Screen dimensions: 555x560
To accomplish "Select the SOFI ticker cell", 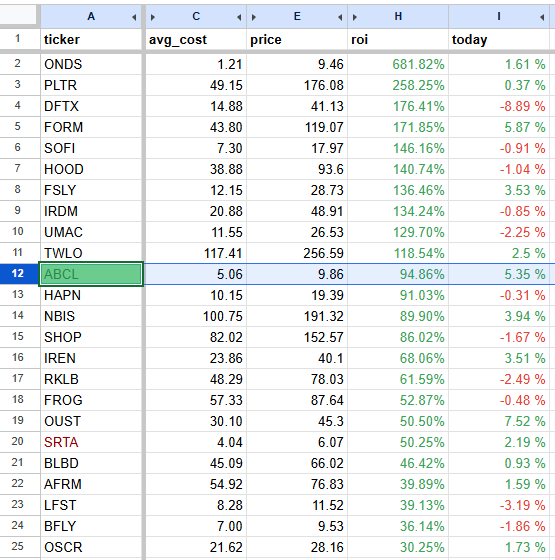I will coord(91,148).
